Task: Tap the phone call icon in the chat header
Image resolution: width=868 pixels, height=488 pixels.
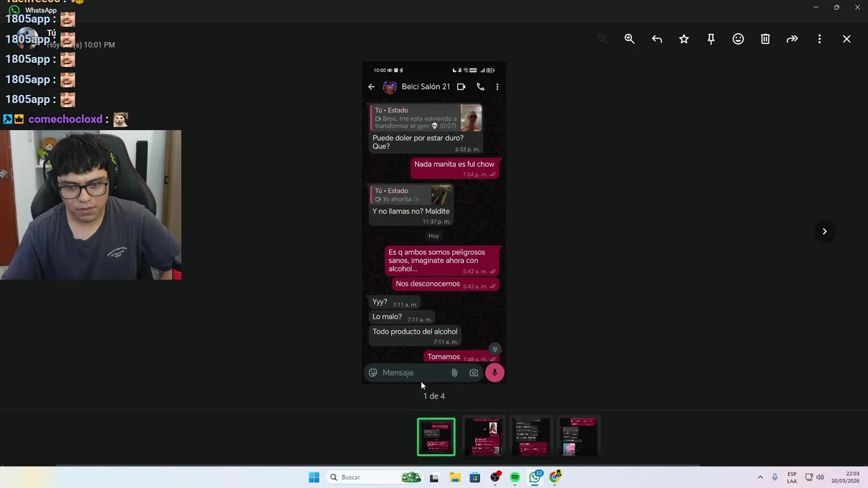Action: (x=480, y=87)
